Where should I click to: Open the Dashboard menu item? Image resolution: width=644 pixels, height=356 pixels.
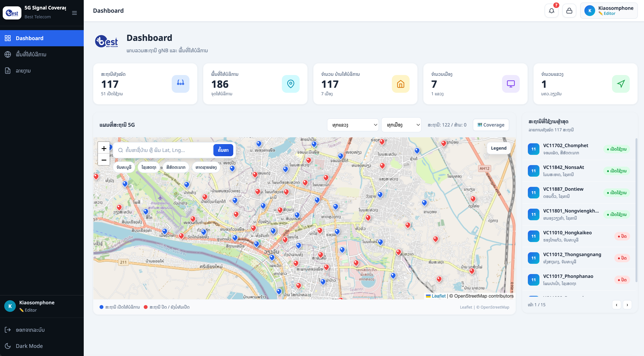[x=42, y=38]
